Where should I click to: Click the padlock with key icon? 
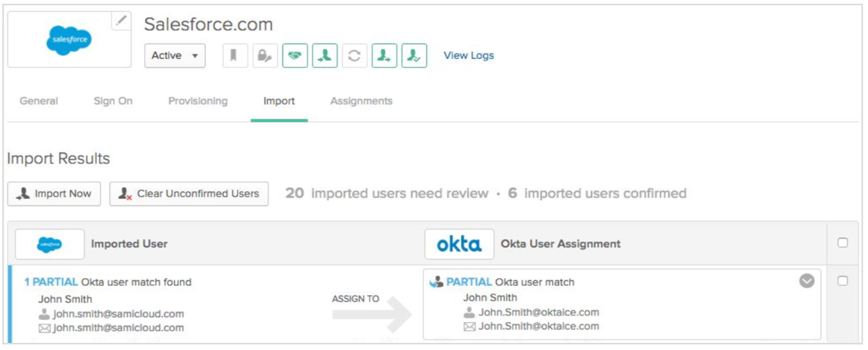pyautogui.click(x=264, y=56)
